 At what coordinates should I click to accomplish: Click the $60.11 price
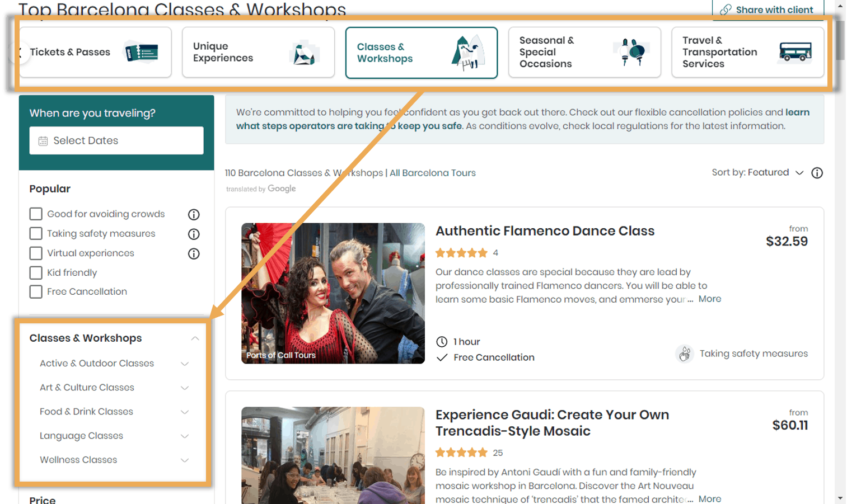[790, 425]
